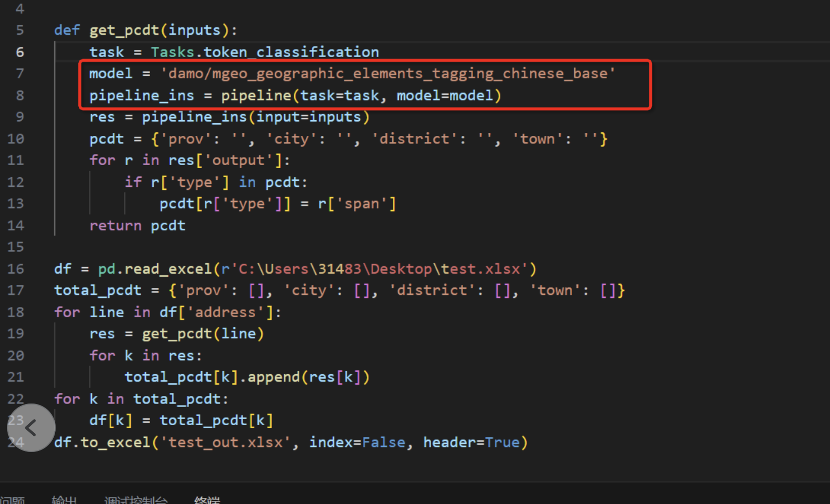The width and height of the screenshot is (830, 504).
Task: Click the return pcdt statement
Action: pyautogui.click(x=137, y=226)
